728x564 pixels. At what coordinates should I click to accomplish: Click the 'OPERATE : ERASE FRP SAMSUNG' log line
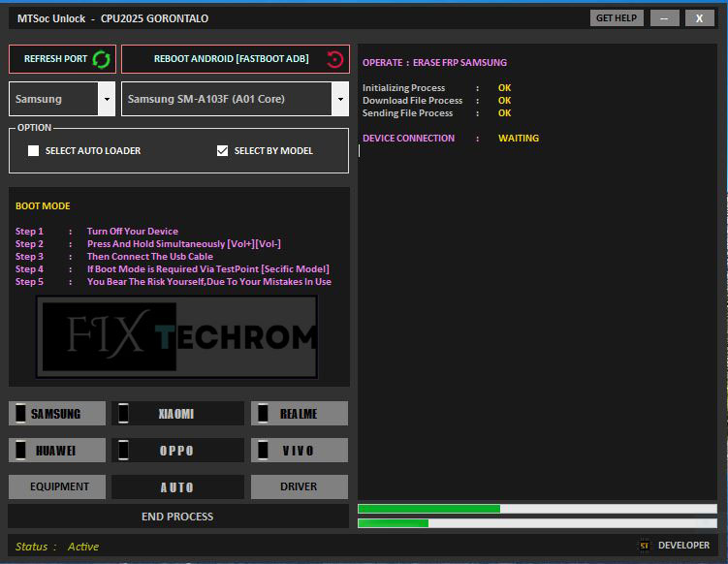(434, 63)
